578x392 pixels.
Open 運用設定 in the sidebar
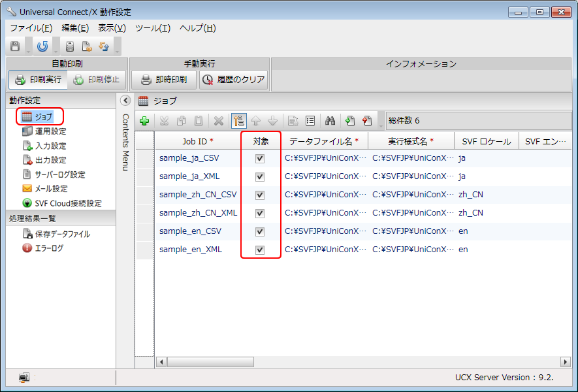pos(44,131)
